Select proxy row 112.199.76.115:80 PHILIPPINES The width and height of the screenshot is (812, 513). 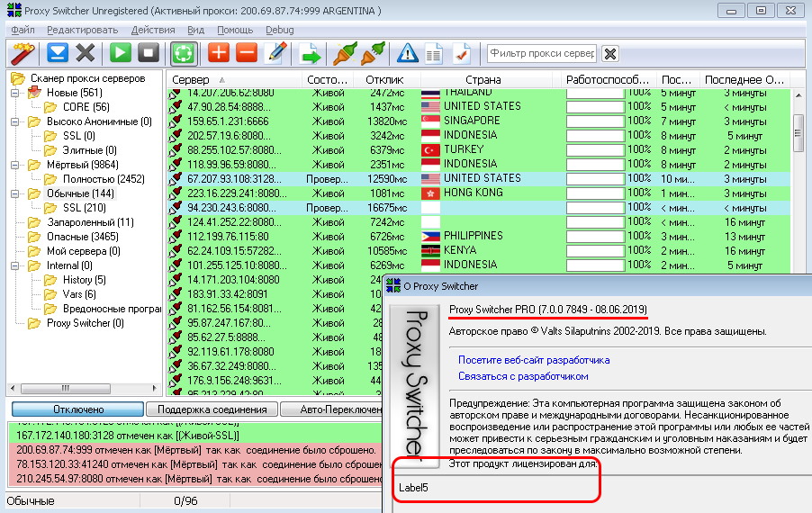pos(479,237)
